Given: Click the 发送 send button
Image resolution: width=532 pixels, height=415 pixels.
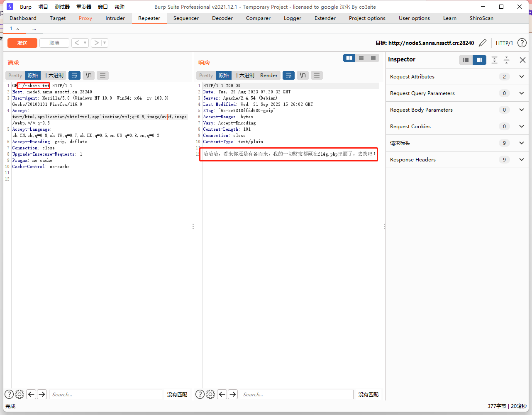Looking at the screenshot, I should point(22,43).
